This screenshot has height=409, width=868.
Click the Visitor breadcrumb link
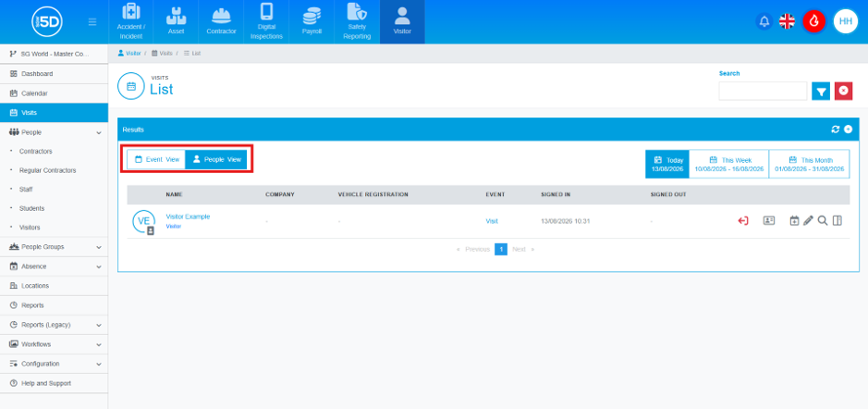[129, 53]
